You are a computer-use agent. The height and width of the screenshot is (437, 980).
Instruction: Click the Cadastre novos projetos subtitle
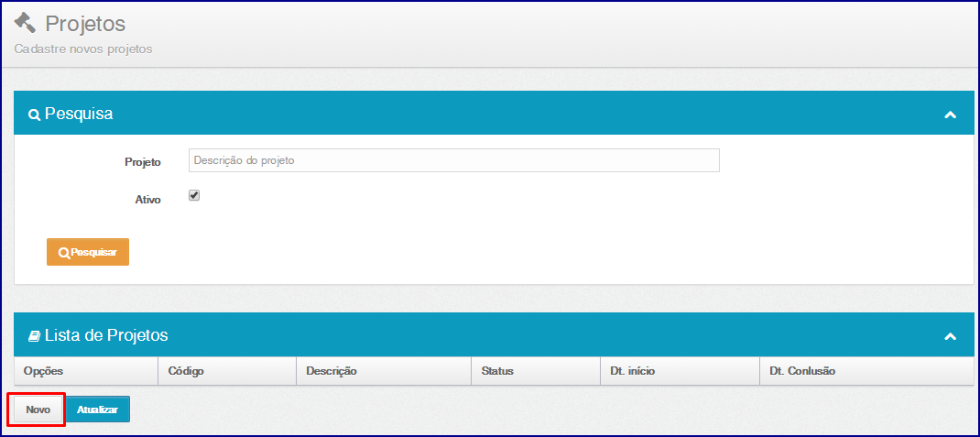[x=83, y=49]
